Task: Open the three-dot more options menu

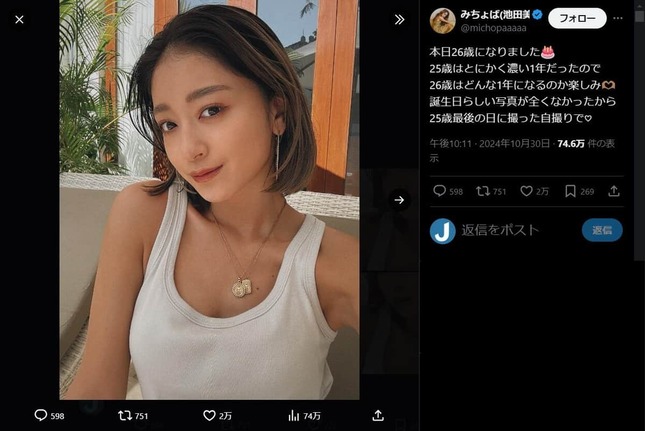Action: coord(617,18)
